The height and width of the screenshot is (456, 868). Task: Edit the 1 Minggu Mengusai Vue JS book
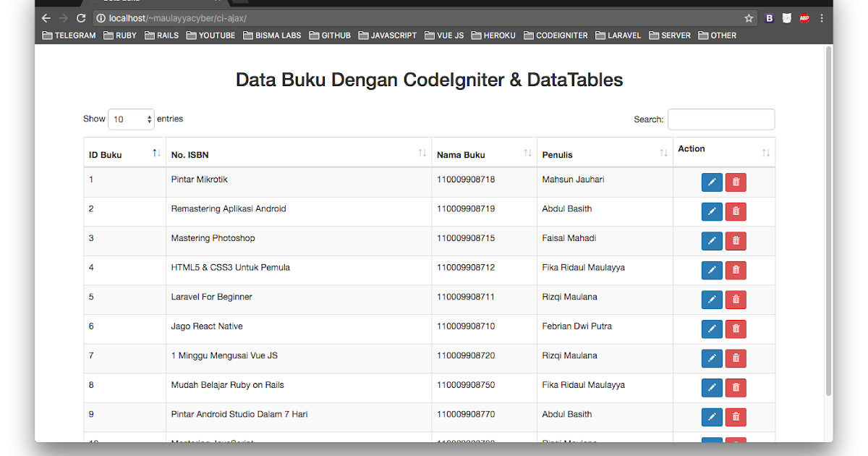click(x=712, y=358)
